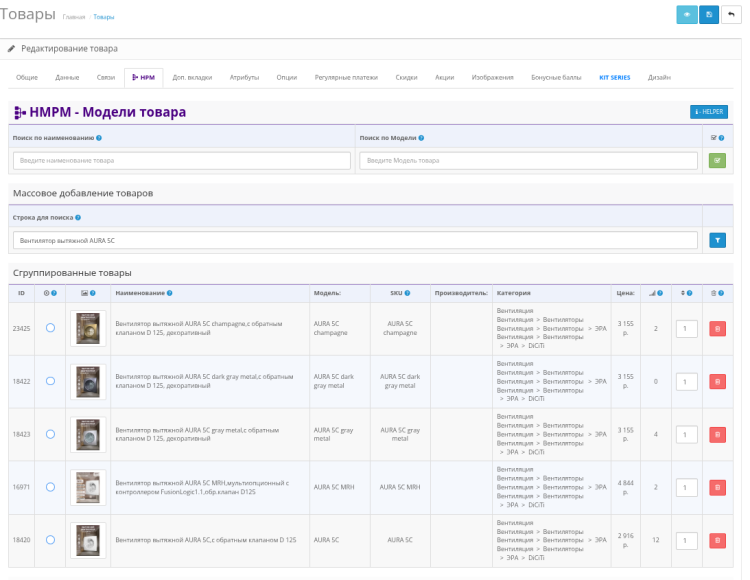This screenshot has height=580, width=750.
Task: Select radio button for product 18423
Action: 50,434
